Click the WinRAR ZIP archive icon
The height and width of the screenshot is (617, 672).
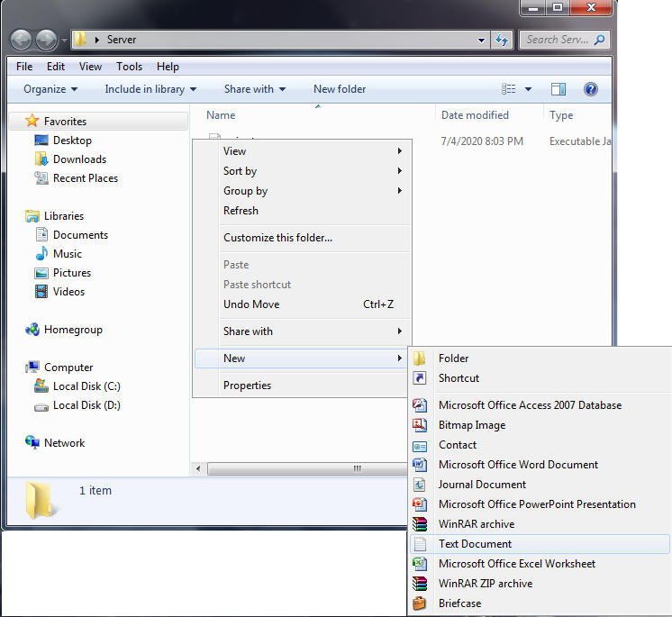coord(420,583)
